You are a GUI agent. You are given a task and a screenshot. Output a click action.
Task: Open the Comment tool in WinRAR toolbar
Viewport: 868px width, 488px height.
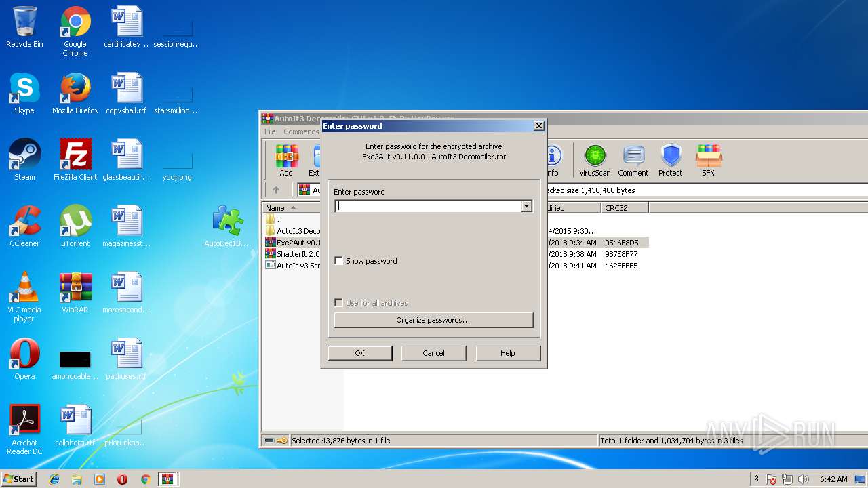click(633, 161)
